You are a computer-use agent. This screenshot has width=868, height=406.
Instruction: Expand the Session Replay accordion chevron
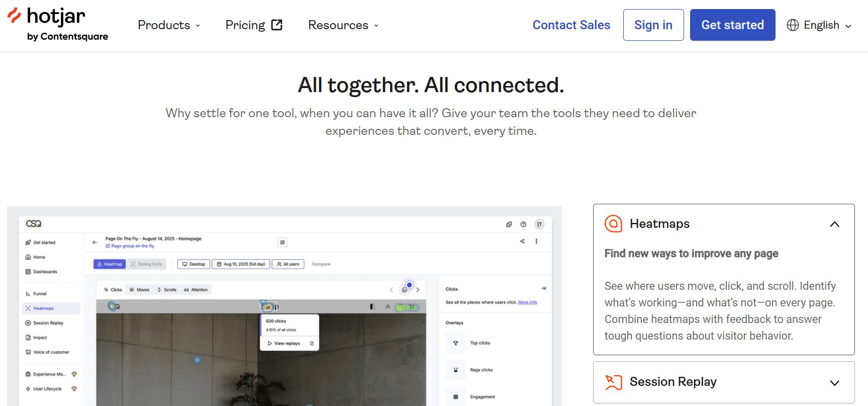tap(834, 383)
